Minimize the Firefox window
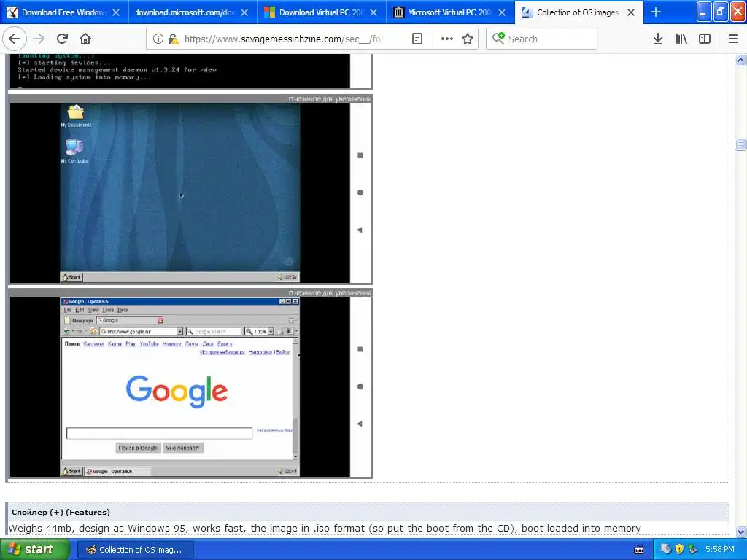The height and width of the screenshot is (560, 747). coord(704,12)
